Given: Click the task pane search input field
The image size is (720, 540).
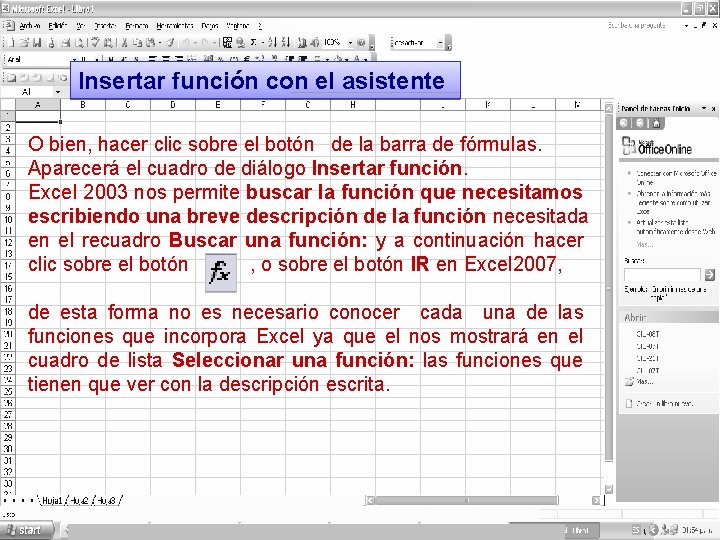Looking at the screenshot, I should [662, 275].
